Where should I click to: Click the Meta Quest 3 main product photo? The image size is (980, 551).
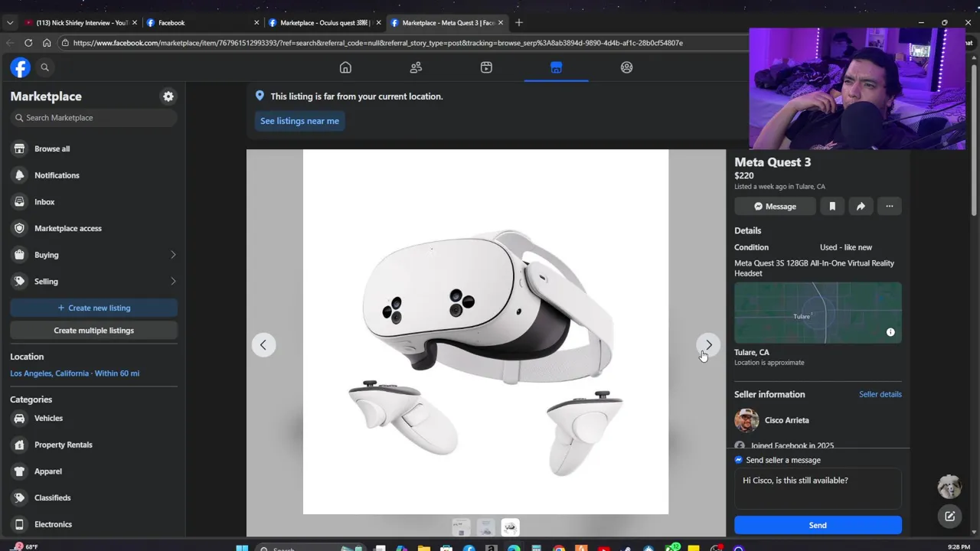(x=485, y=332)
